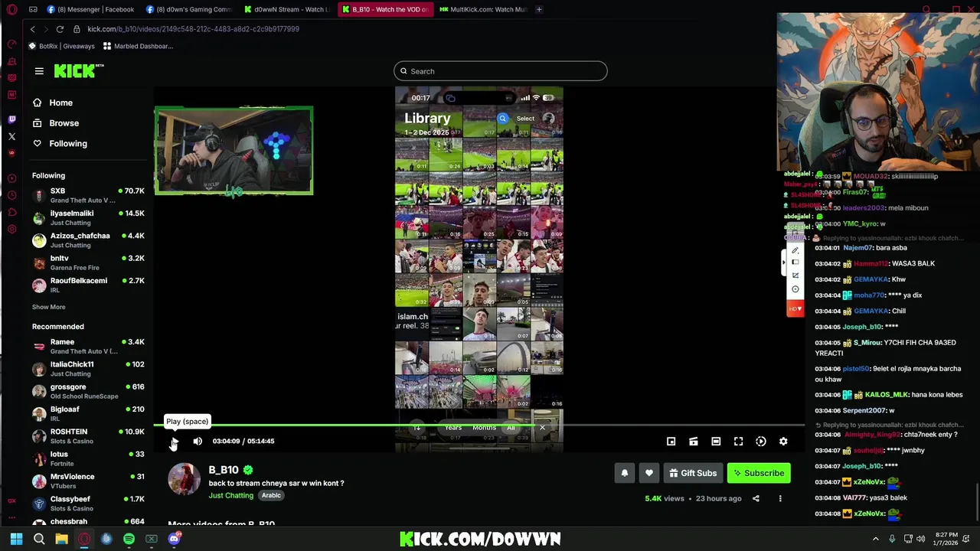The width and height of the screenshot is (980, 551).
Task: Toggle theater mode in video player
Action: (x=716, y=441)
